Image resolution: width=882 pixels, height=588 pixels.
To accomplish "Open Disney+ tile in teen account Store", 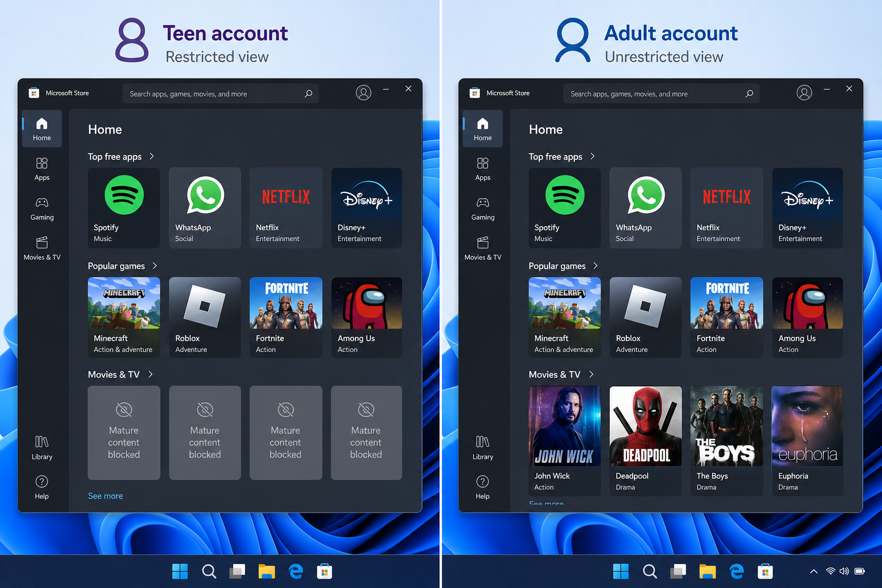I will click(x=366, y=208).
